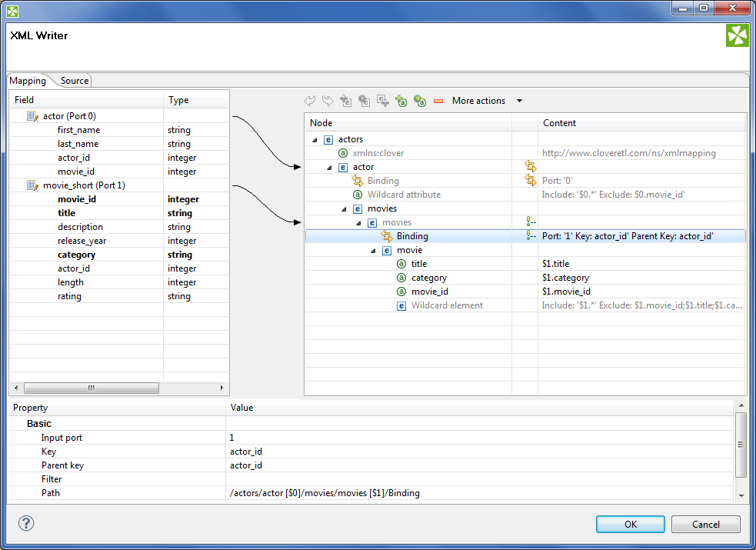Click the cloveretl.com xmlmapping namespace URL
Image resolution: width=756 pixels, height=550 pixels.
(x=628, y=153)
